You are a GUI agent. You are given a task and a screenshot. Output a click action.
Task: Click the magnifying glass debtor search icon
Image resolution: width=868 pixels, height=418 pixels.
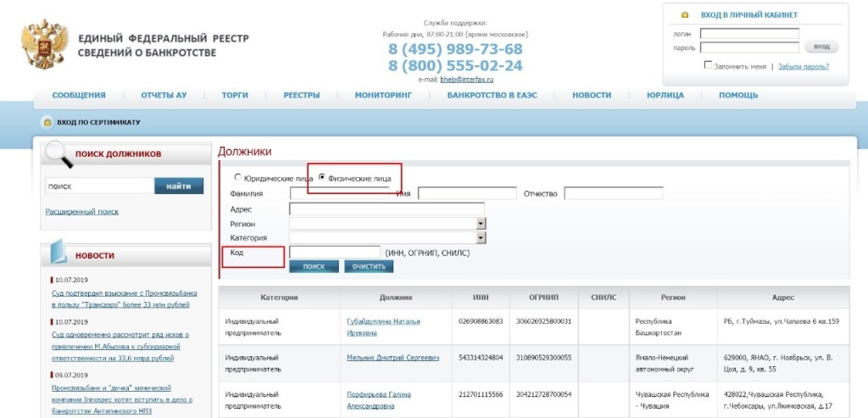(58, 154)
